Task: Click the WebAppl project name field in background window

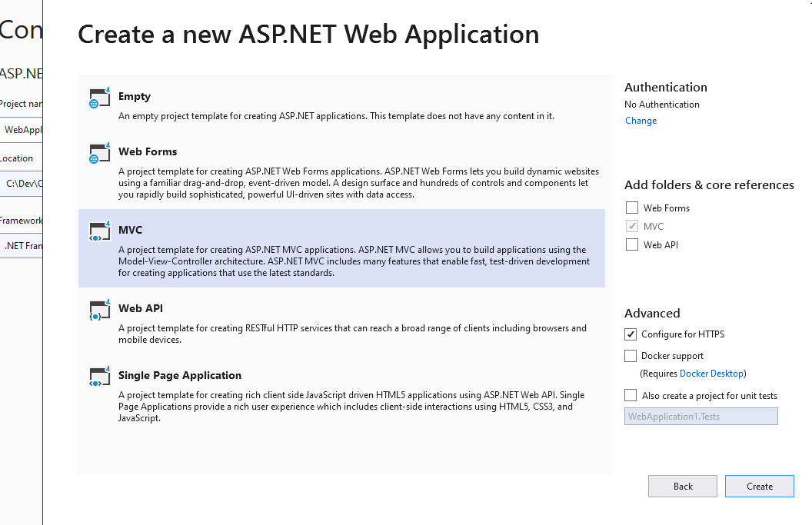Action: (22, 129)
